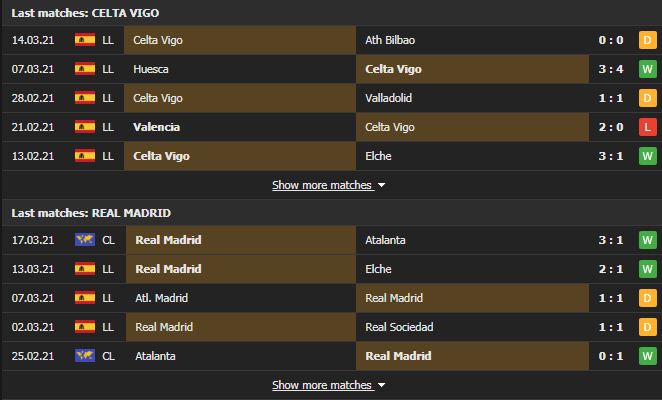Open the Elche match row dated 13.03.21
Viewport: 662px width, 400px height.
coord(331,269)
